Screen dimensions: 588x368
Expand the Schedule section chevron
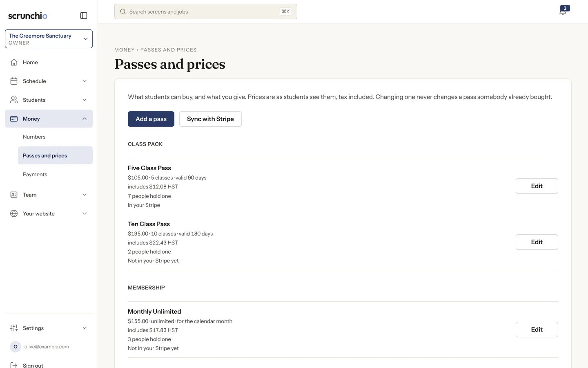tap(85, 81)
